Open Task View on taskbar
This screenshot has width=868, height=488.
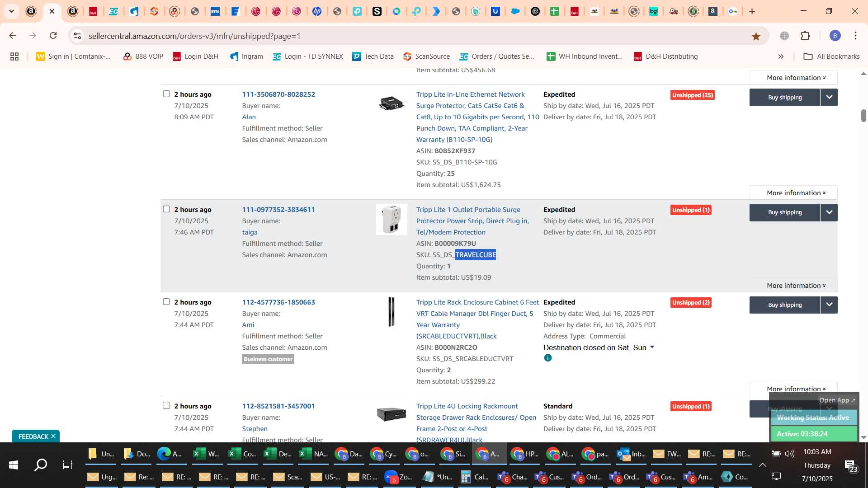pos(68,465)
